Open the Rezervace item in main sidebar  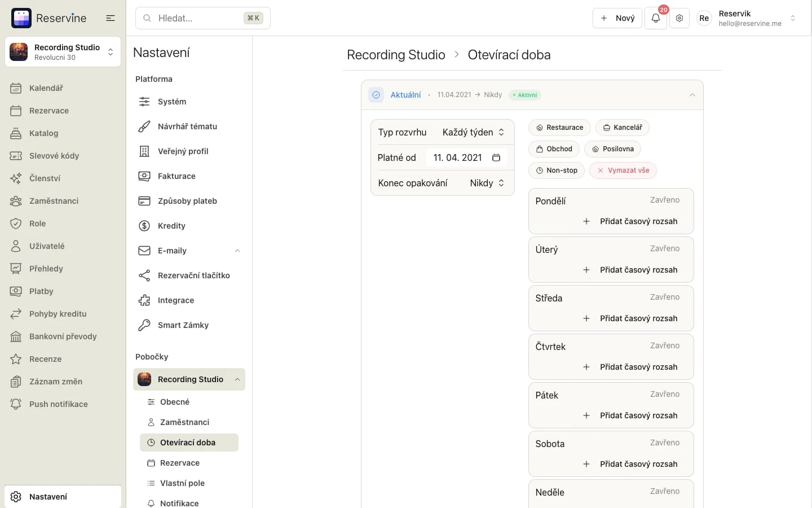click(48, 111)
